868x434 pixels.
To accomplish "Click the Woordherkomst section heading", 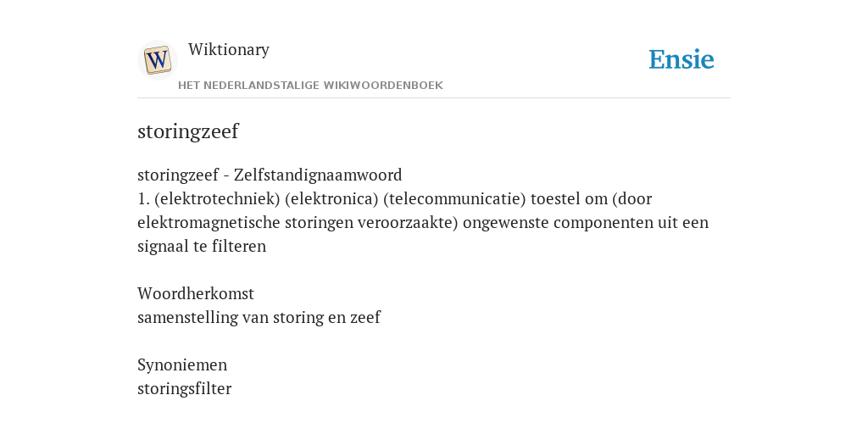I will [x=196, y=293].
